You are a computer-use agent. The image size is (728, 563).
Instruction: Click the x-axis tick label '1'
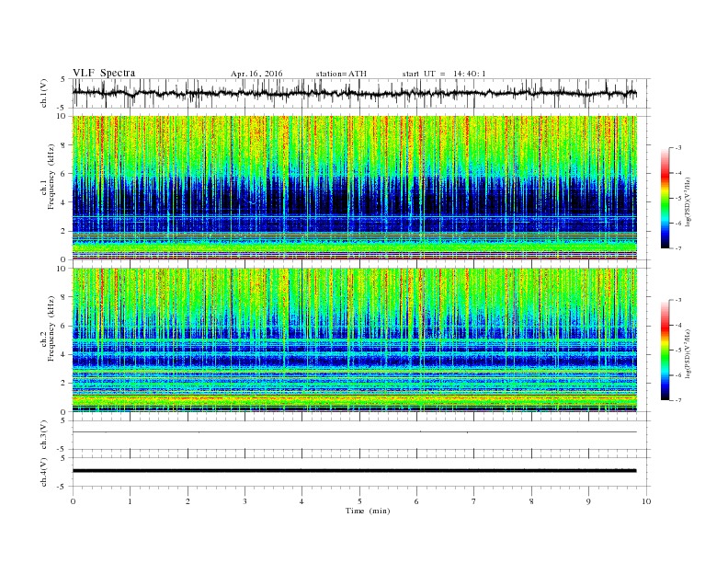[131, 501]
